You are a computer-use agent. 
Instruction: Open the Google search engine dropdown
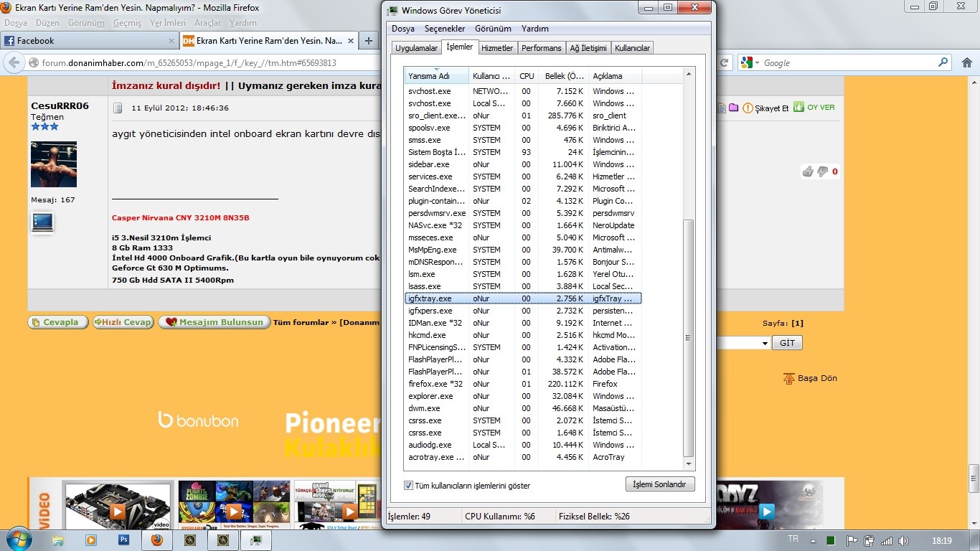pyautogui.click(x=750, y=62)
